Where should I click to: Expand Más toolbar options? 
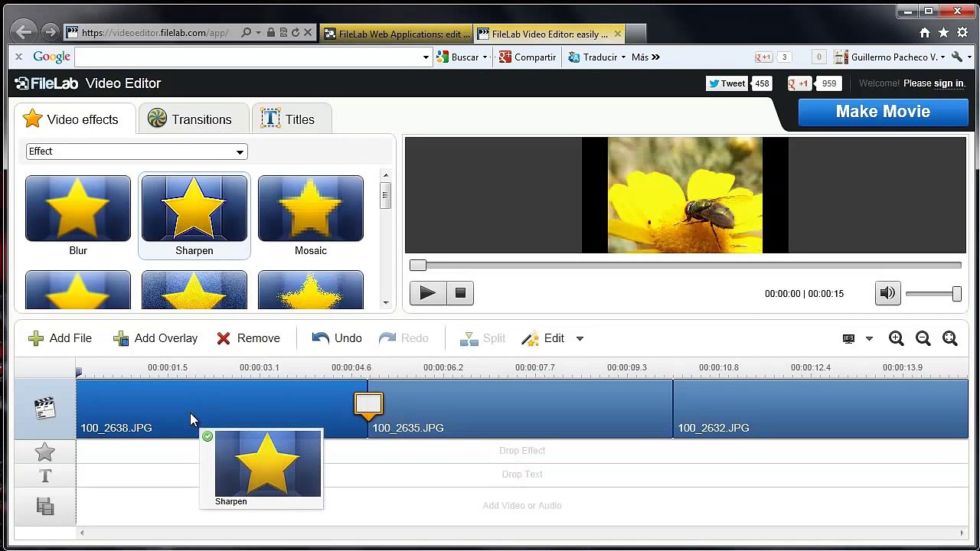[645, 57]
